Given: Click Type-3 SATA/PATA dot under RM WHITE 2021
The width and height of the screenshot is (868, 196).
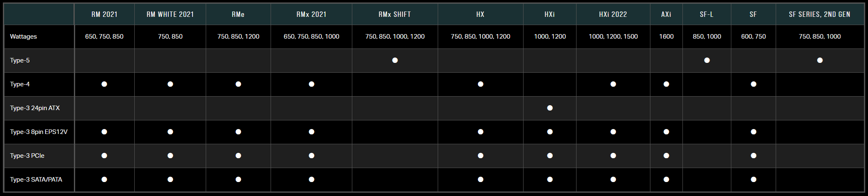Looking at the screenshot, I should pyautogui.click(x=170, y=180).
